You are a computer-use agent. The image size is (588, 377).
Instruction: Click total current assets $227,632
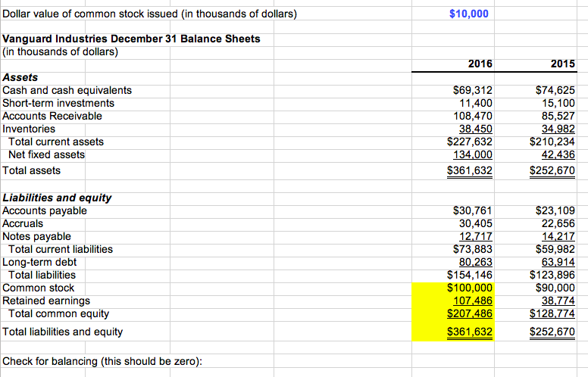470,142
